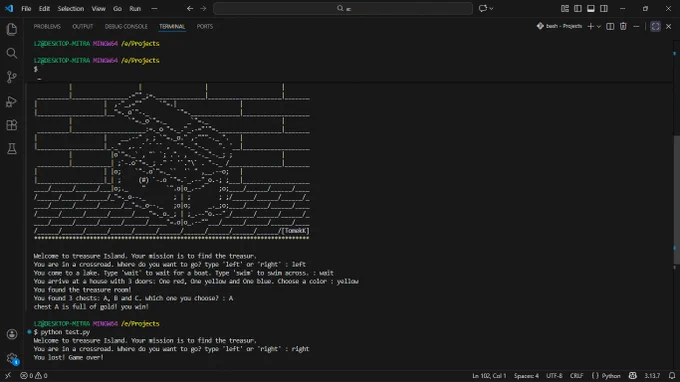Show errors and warnings count
Image resolution: width=680 pixels, height=382 pixels.
(x=34, y=376)
